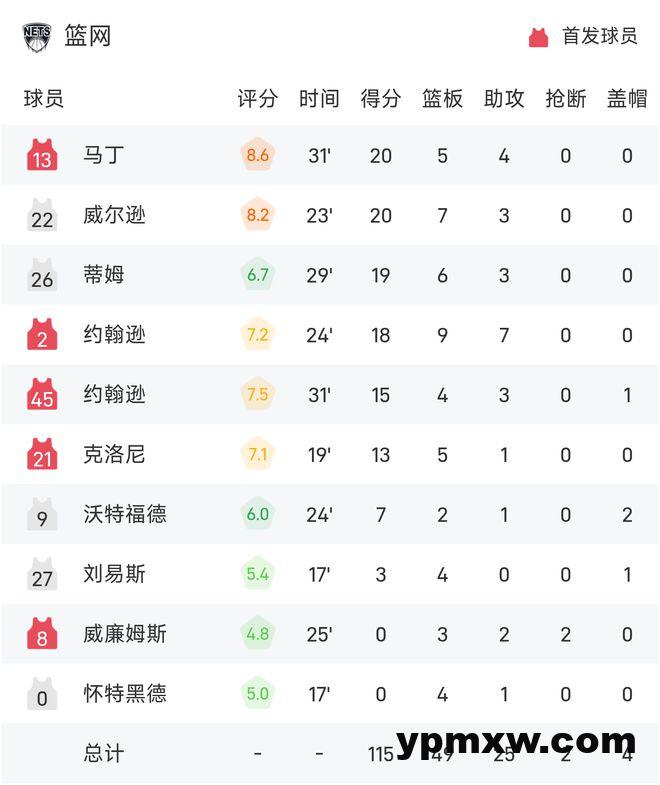Click the gray number 26 jersey icon
Screen dimensions: 660x785
[42, 276]
